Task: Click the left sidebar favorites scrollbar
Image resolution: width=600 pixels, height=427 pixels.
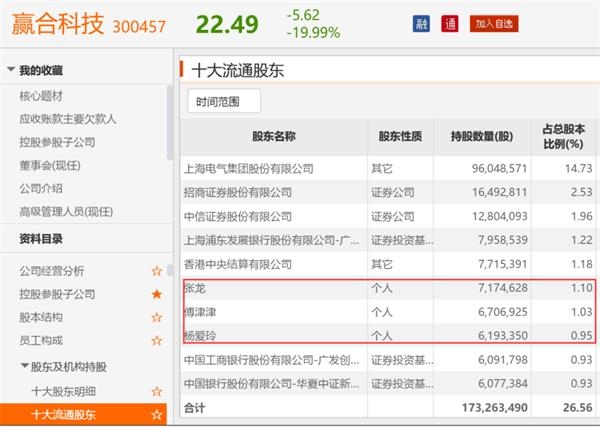Action: coord(170,122)
